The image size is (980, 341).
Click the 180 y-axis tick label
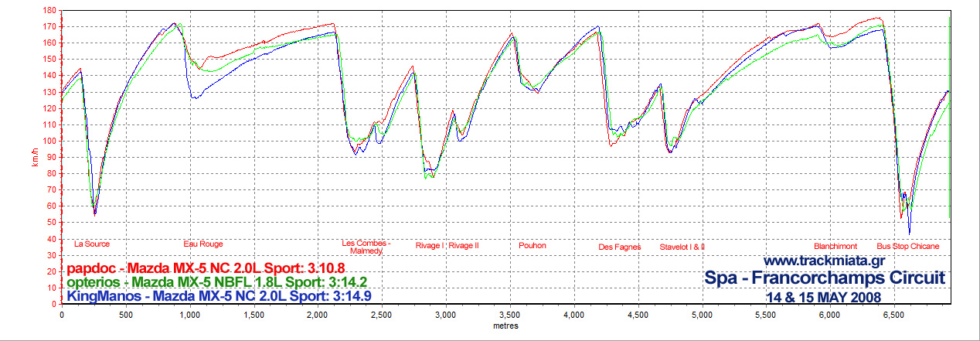click(50, 10)
